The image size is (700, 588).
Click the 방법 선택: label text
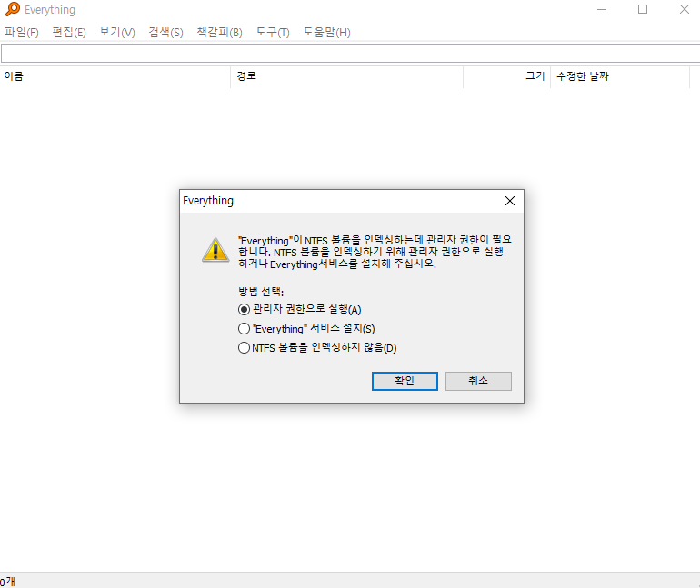tap(261, 292)
